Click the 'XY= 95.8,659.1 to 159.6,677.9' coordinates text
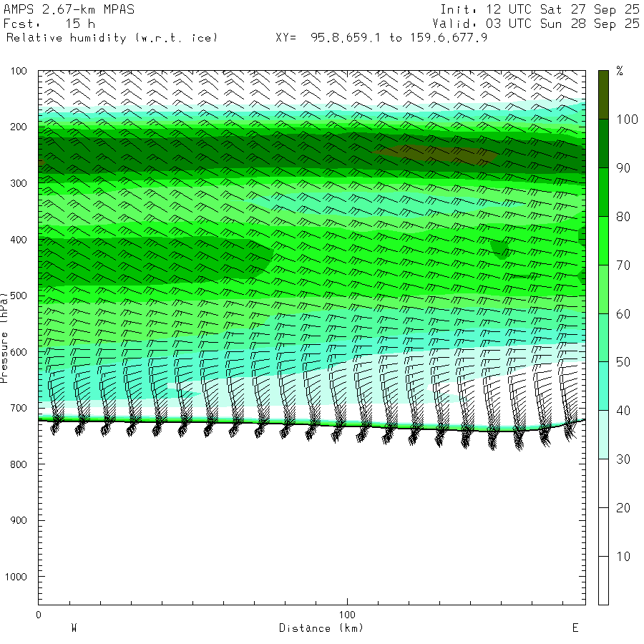 click(x=381, y=38)
